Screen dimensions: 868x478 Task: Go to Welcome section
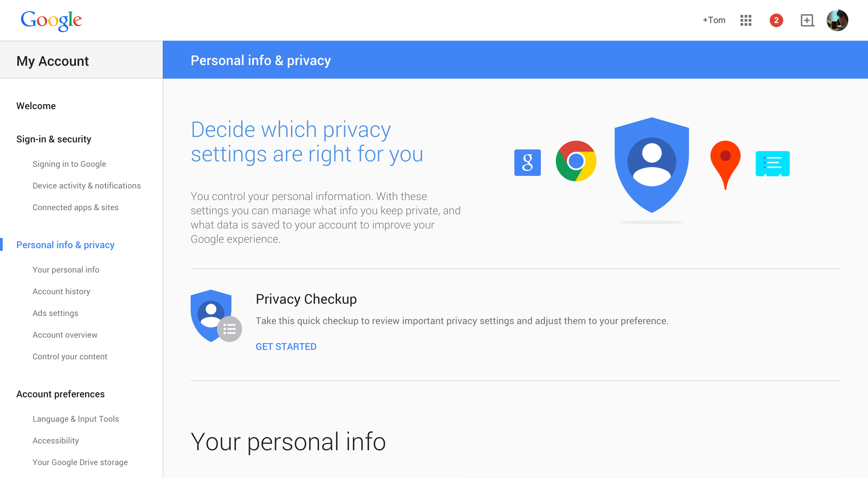point(36,106)
